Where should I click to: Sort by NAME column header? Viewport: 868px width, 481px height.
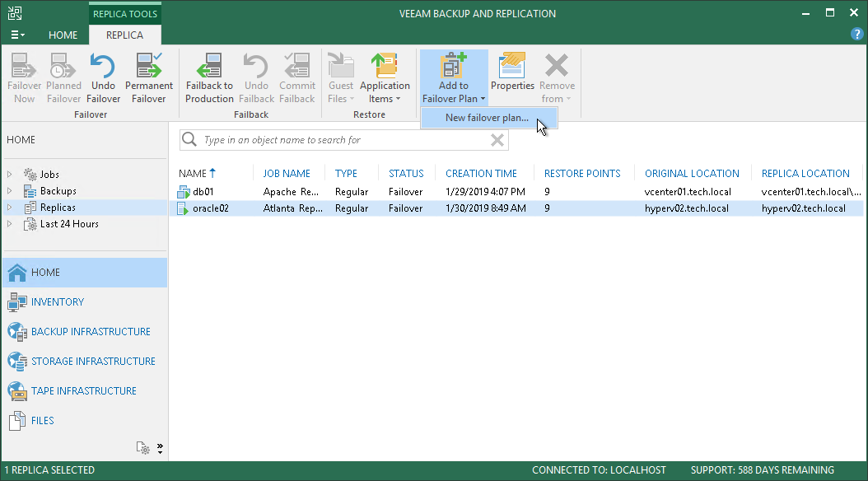tap(193, 173)
